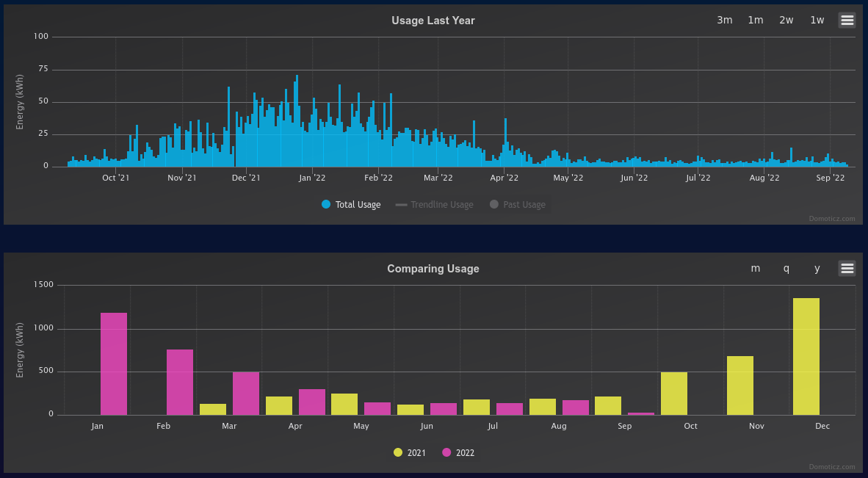
Task: Select the "100" y-axis value
Action: [x=42, y=37]
